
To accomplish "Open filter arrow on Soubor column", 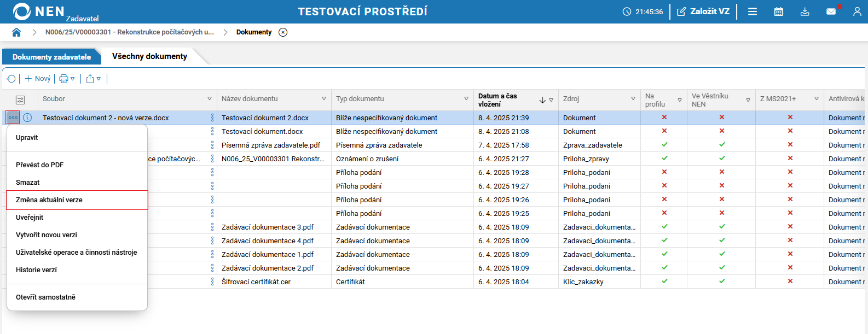I will tap(210, 99).
